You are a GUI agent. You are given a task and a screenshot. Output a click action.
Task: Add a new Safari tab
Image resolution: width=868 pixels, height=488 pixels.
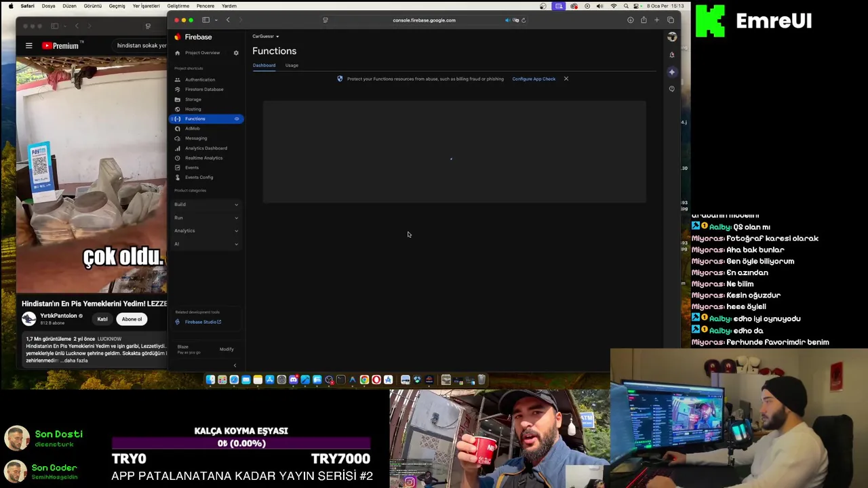click(656, 20)
